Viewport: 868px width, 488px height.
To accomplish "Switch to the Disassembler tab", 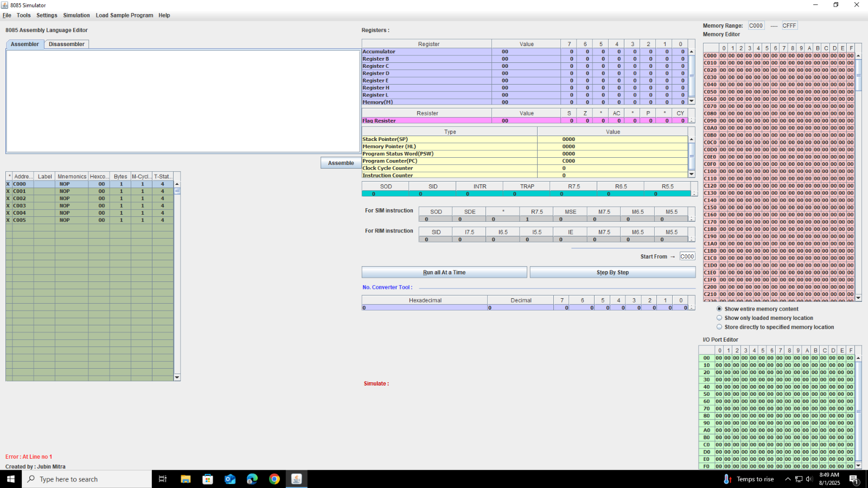I will pyautogui.click(x=67, y=44).
